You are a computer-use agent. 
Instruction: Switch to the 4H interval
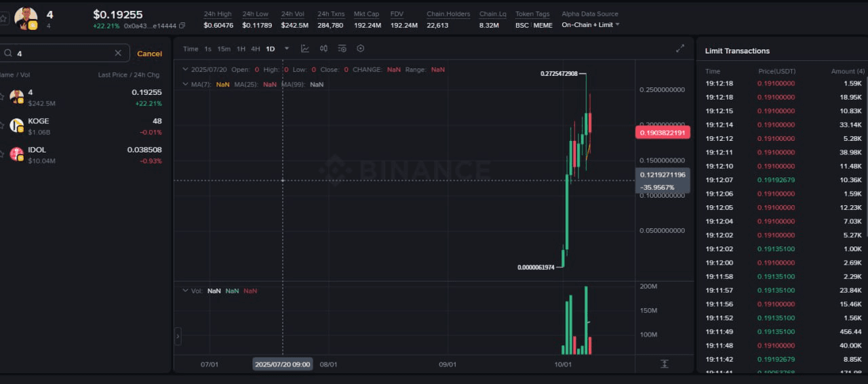point(255,49)
